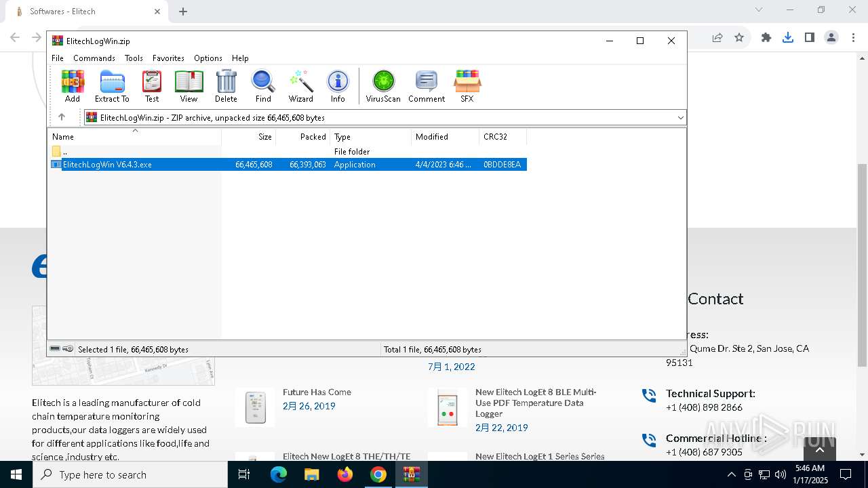Sort by the Modified column header
The height and width of the screenshot is (488, 868).
click(446, 137)
